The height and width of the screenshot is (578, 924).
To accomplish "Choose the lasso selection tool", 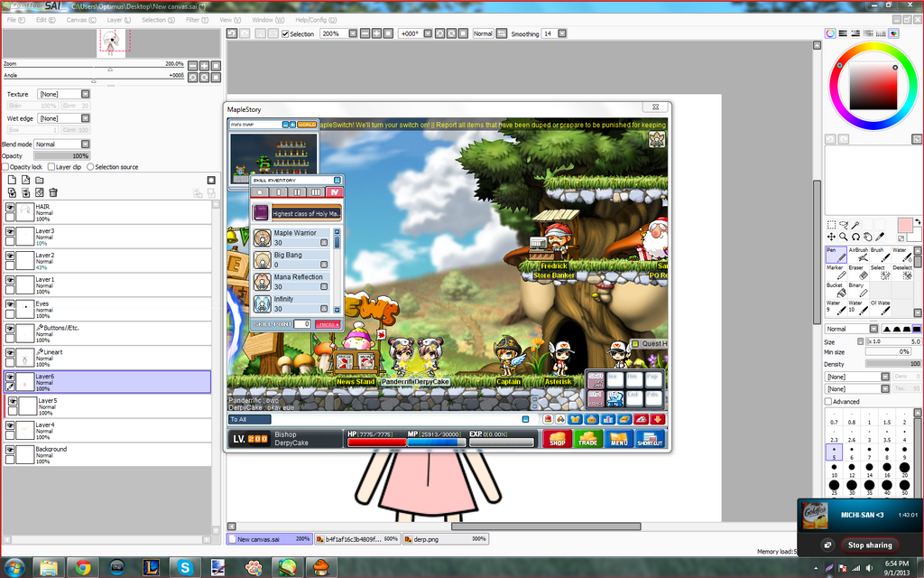I will (x=844, y=225).
